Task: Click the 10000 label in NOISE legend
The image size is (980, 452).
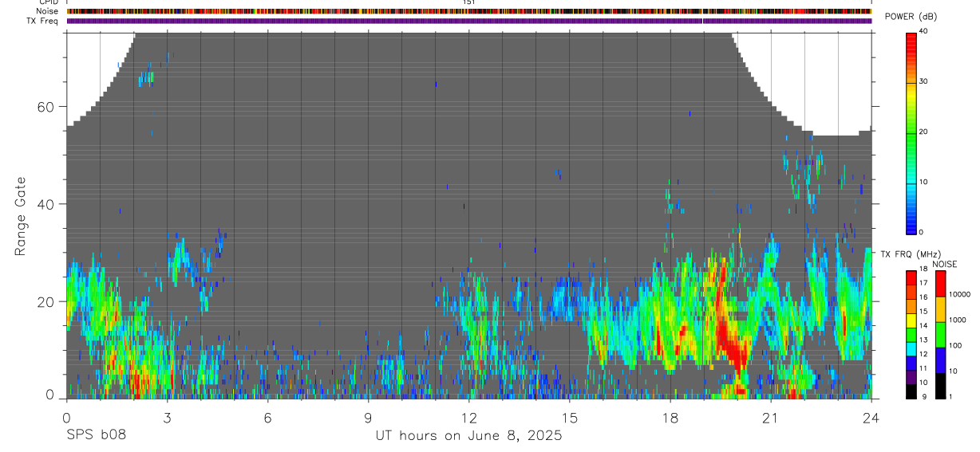Action: [x=959, y=294]
